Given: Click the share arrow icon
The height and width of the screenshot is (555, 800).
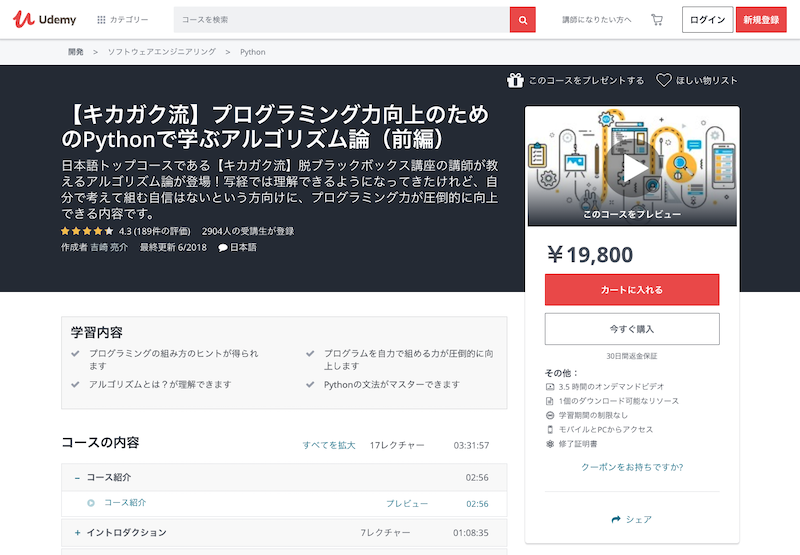Looking at the screenshot, I should click(616, 519).
